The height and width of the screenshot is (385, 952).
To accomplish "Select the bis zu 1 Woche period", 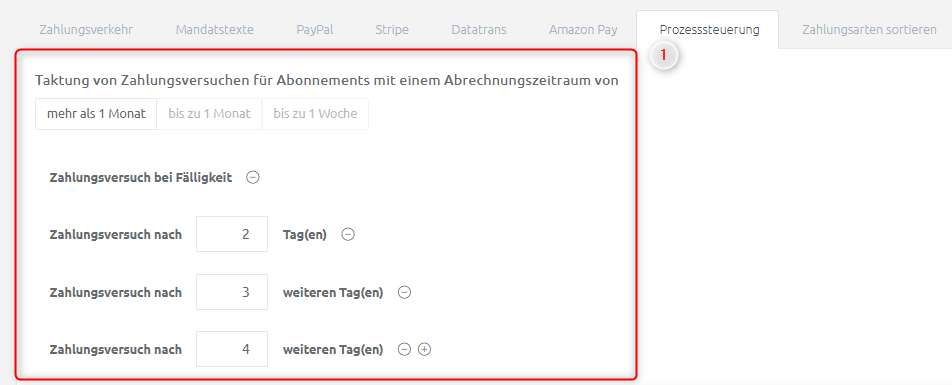I will pyautogui.click(x=315, y=114).
